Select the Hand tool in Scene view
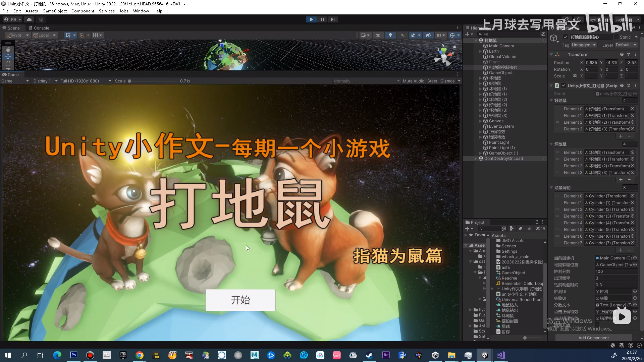The height and width of the screenshot is (362, 644). pos(8,50)
